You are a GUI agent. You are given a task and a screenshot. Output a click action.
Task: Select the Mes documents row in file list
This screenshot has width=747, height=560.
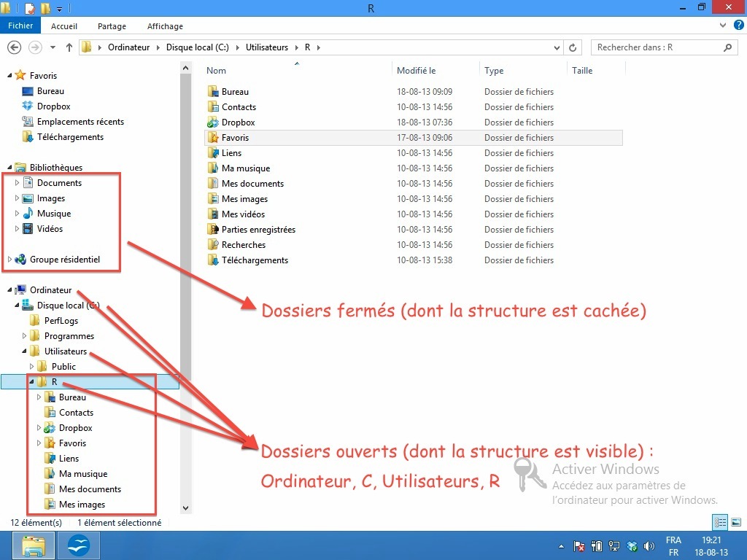(414, 183)
